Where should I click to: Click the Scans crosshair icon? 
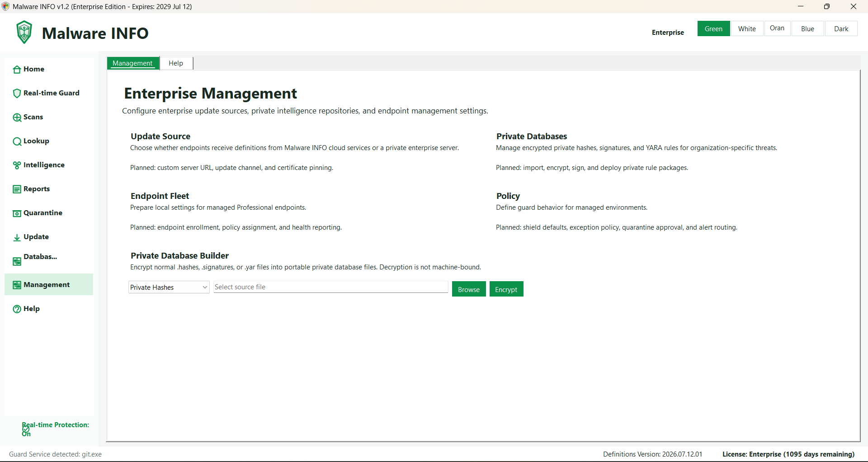point(17,118)
